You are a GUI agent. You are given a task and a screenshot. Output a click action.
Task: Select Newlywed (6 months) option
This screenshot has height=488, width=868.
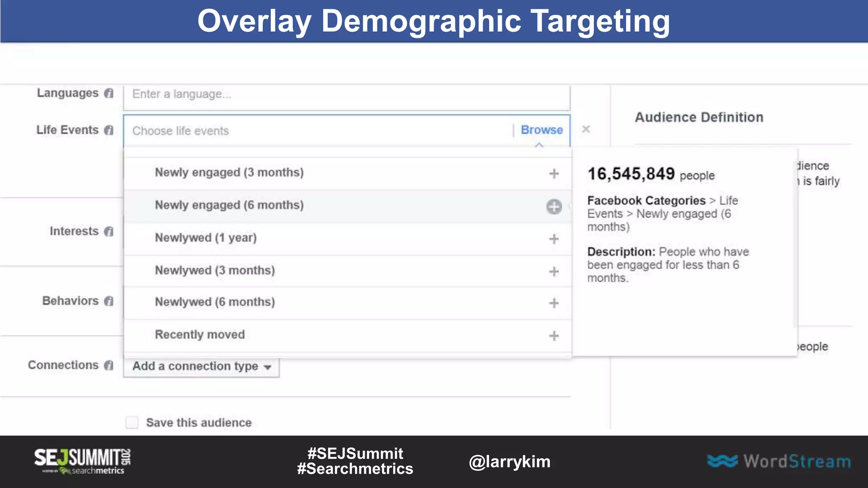point(348,303)
